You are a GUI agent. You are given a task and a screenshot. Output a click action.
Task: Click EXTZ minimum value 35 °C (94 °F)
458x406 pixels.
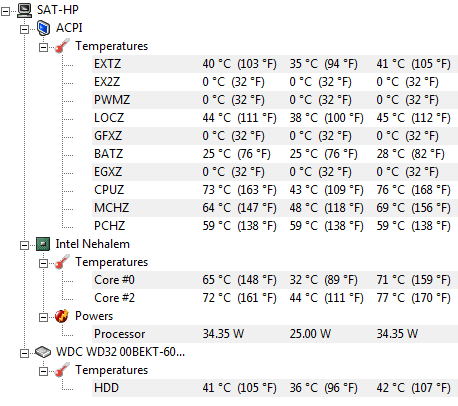pyautogui.click(x=323, y=64)
